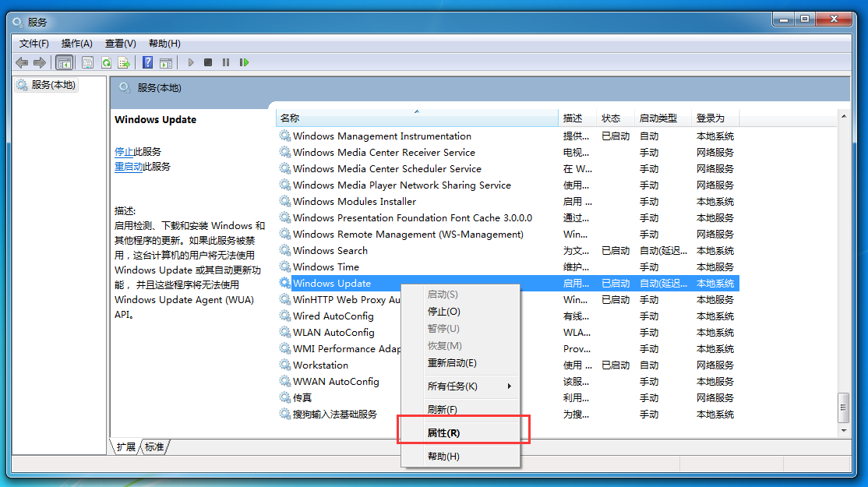Click the Refresh toolbar icon

[x=106, y=62]
